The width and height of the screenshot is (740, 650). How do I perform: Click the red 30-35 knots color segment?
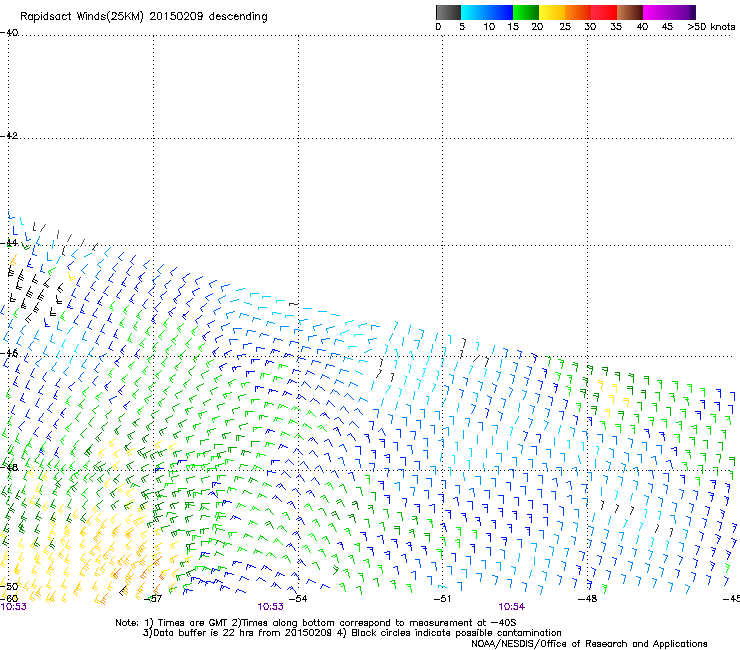pos(604,12)
